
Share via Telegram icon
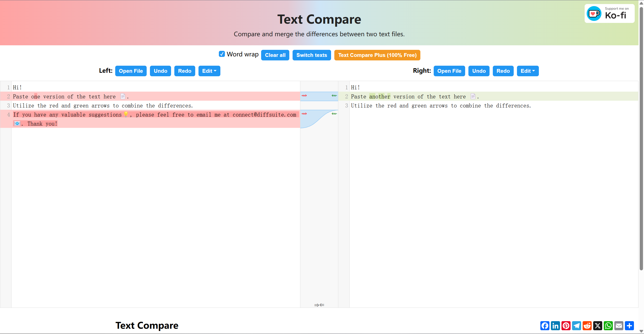(x=577, y=326)
